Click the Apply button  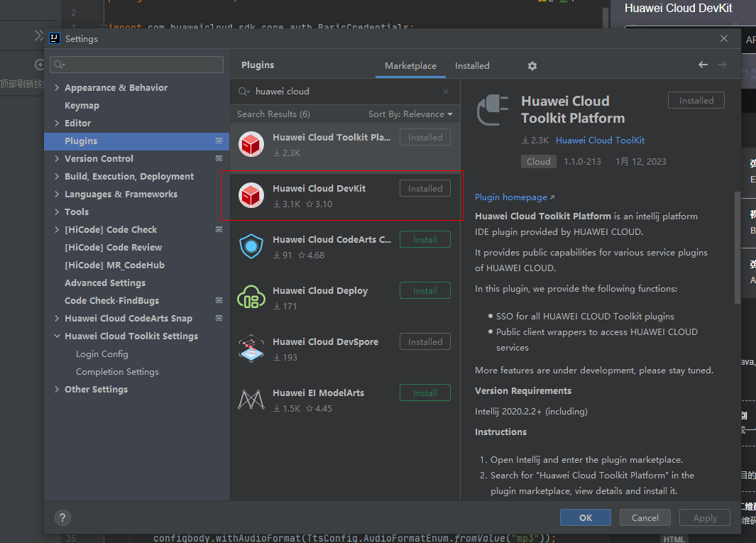click(x=705, y=518)
